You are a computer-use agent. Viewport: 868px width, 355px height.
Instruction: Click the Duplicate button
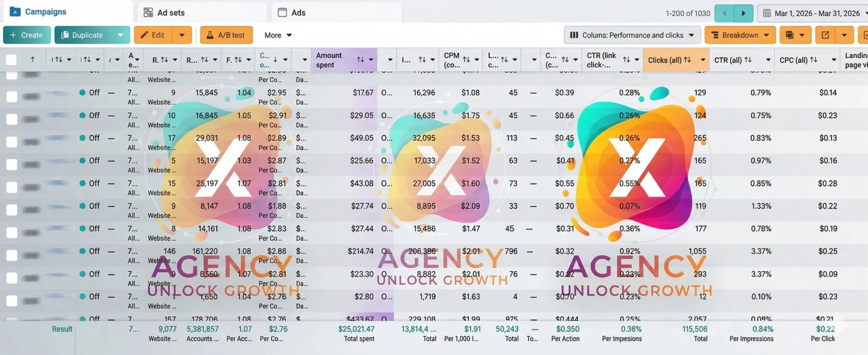click(x=82, y=35)
